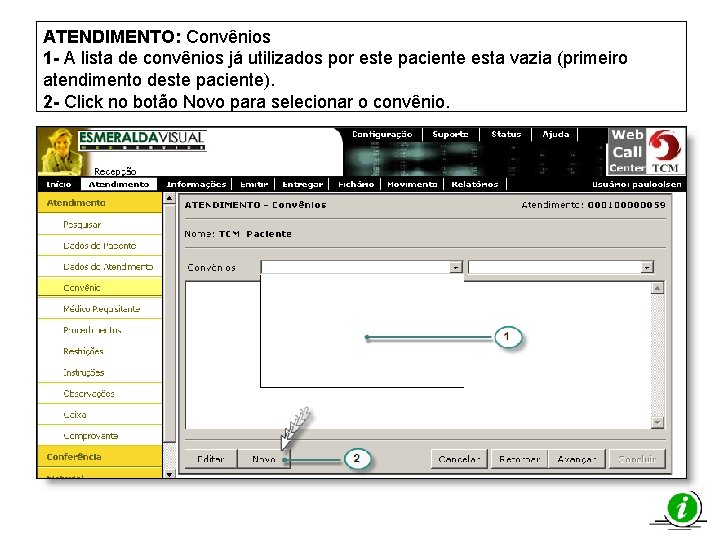Open the Fichário tab
Image resolution: width=720 pixels, height=540 pixels.
click(x=356, y=184)
